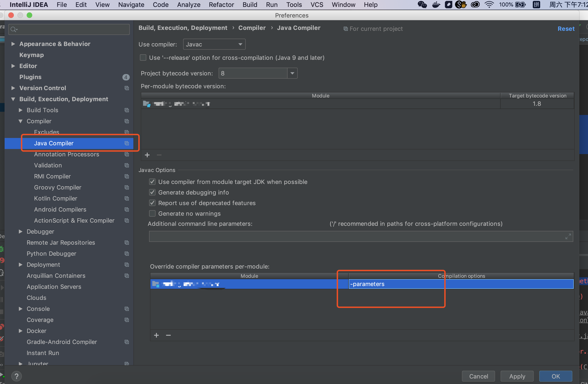Open the Use compiler dropdown
The width and height of the screenshot is (588, 384).
point(239,44)
